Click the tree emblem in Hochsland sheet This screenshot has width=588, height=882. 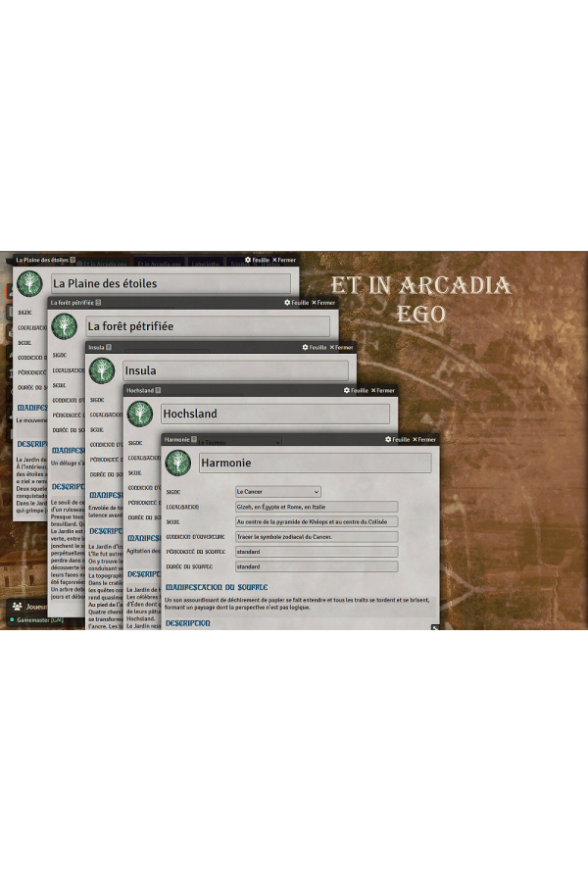(139, 415)
